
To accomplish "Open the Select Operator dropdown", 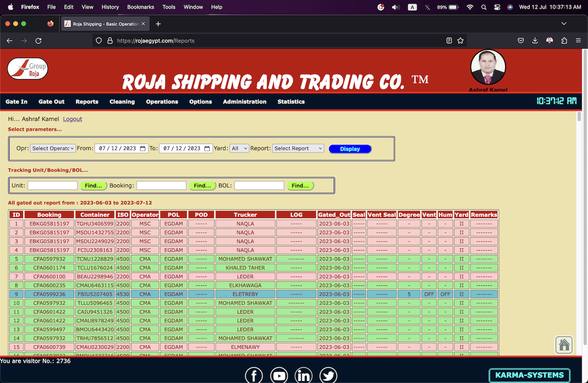I will click(53, 148).
